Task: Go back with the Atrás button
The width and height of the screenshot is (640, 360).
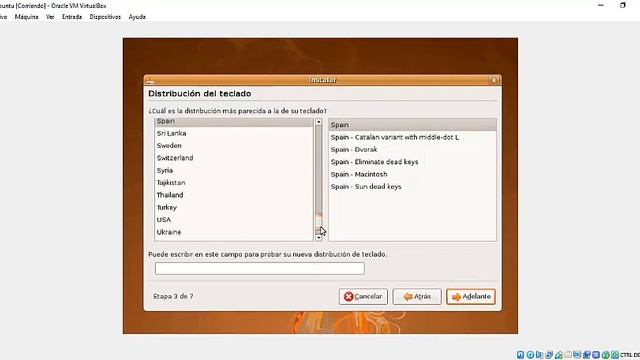Action: pos(417,296)
